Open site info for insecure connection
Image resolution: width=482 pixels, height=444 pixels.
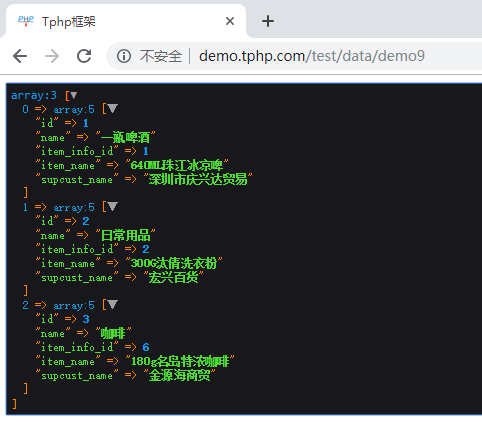(124, 56)
